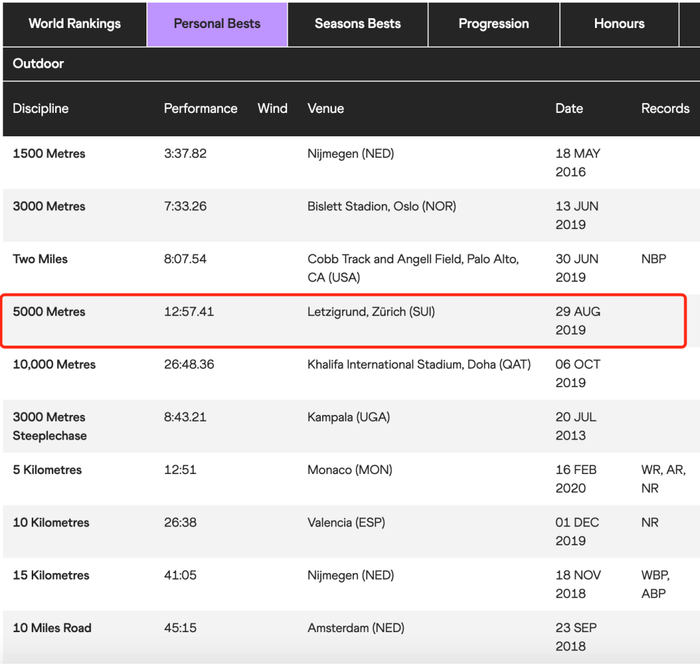Open the World Rankings tab

click(74, 24)
